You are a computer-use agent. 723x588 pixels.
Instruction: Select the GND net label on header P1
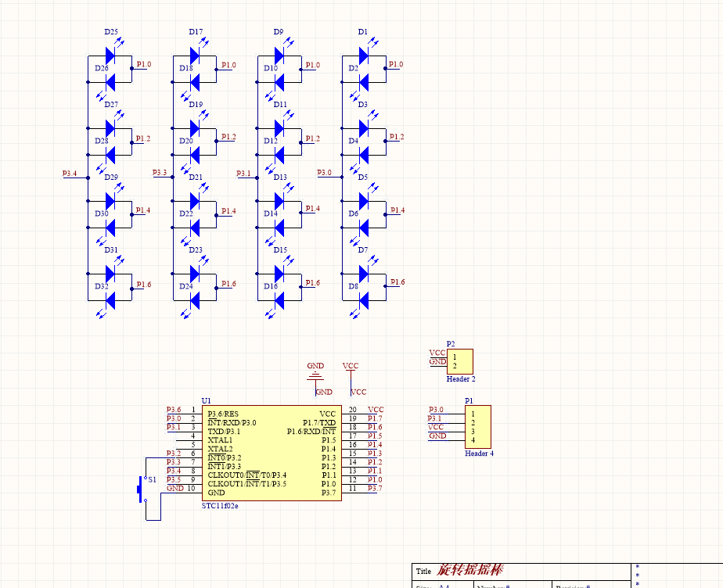[437, 436]
